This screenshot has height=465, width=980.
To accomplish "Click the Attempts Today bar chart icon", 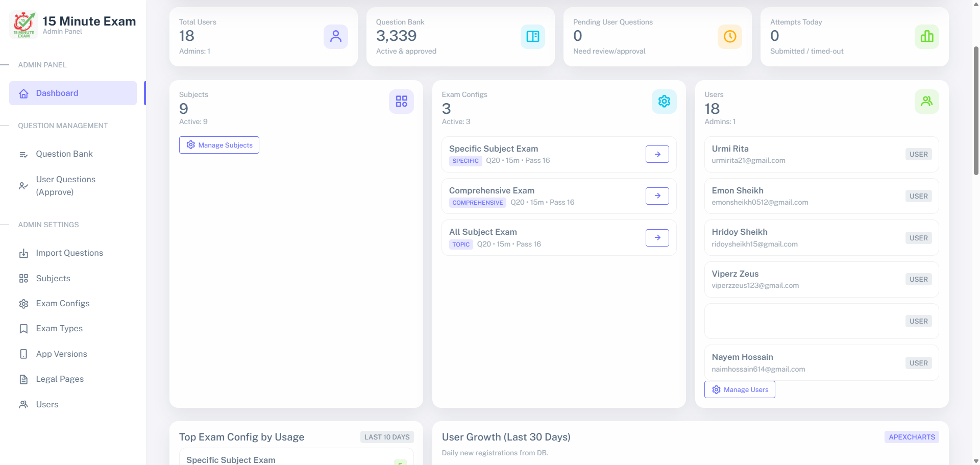I will click(x=927, y=37).
